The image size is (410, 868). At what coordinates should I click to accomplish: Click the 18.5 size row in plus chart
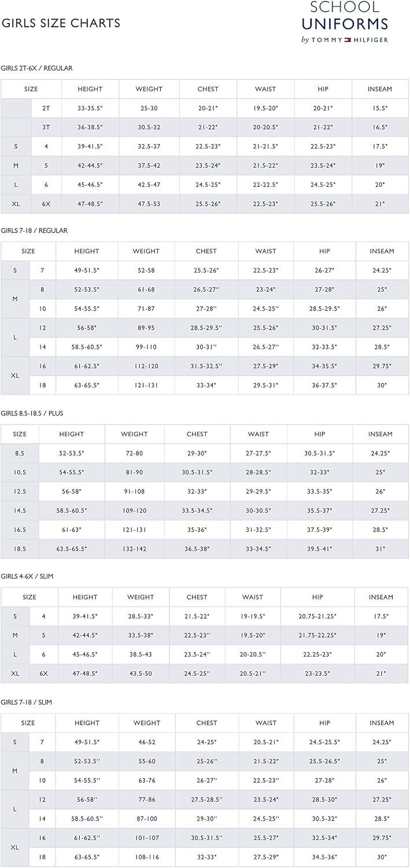(205, 549)
